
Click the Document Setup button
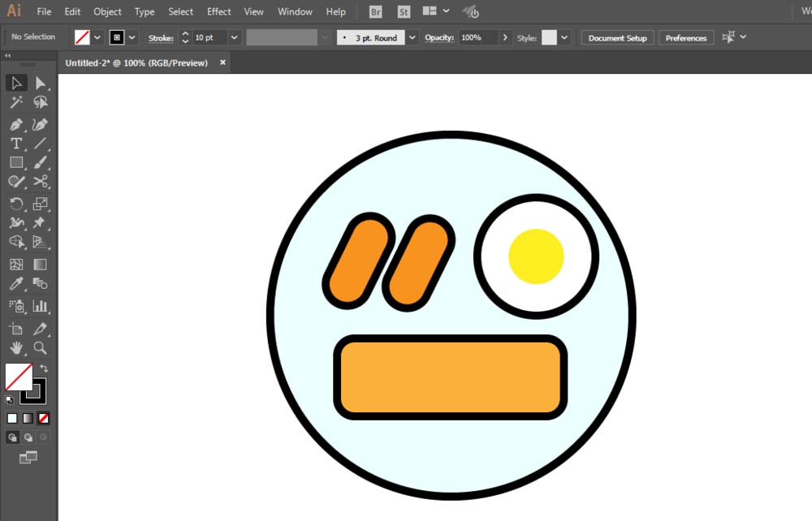[x=617, y=38]
